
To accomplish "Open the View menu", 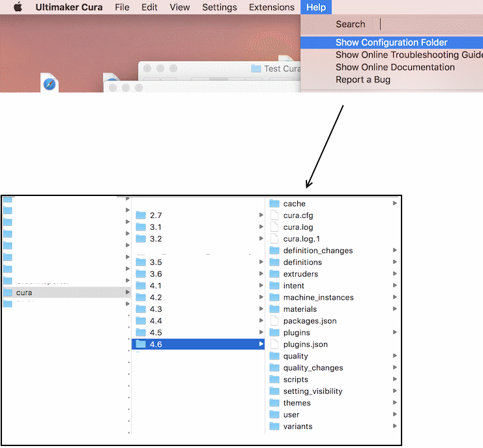I will (180, 7).
